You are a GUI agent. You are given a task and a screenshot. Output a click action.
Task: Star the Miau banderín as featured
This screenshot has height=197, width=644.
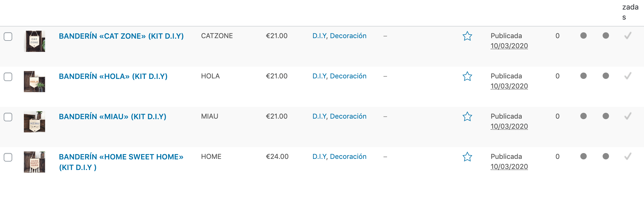[467, 117]
